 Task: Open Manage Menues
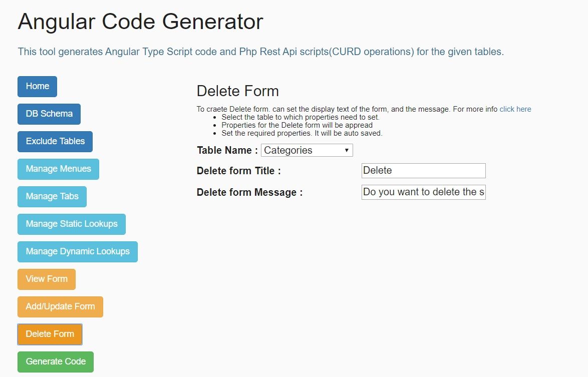click(x=58, y=169)
